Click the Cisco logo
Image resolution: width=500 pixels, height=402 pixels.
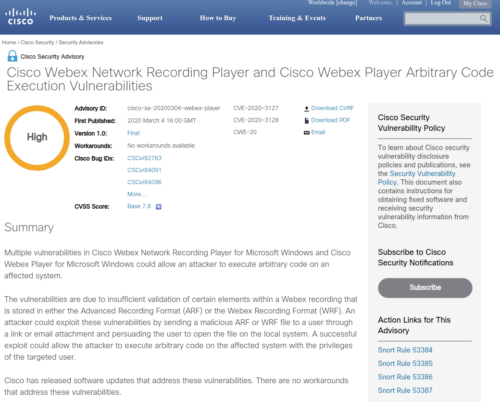[20, 17]
